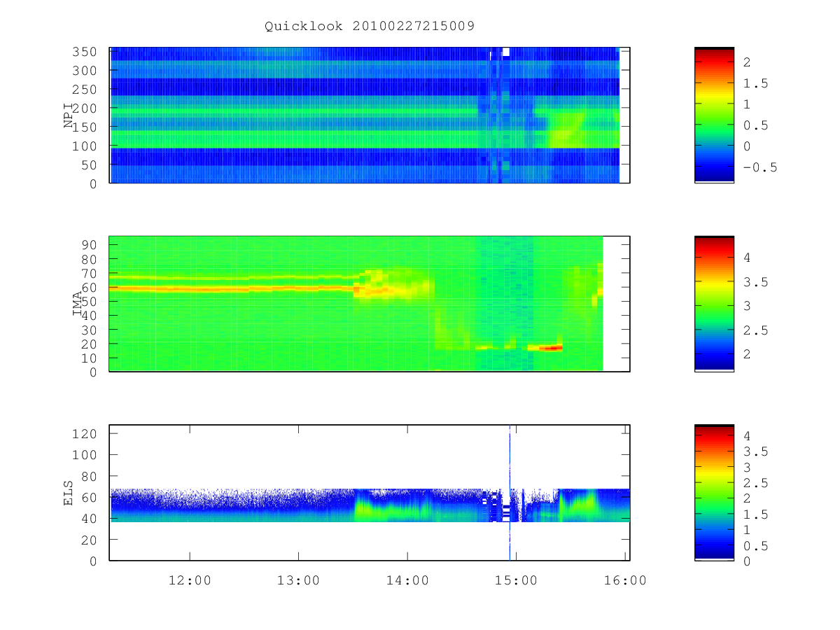Click the IMA spectrogram panel
Viewport: 840px width, 630px height.
point(370,304)
